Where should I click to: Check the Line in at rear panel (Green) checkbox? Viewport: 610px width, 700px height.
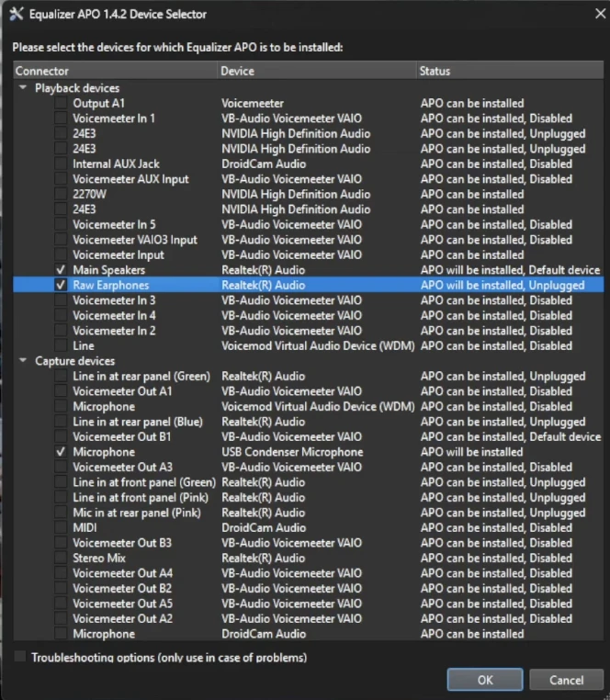point(61,376)
